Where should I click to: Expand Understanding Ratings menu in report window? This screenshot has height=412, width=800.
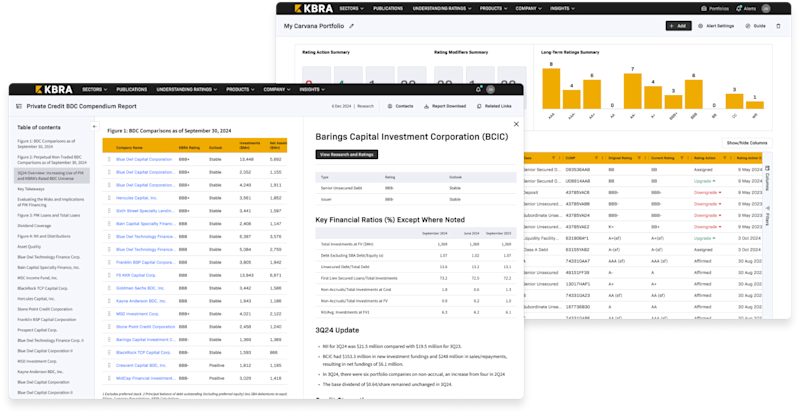pos(187,89)
